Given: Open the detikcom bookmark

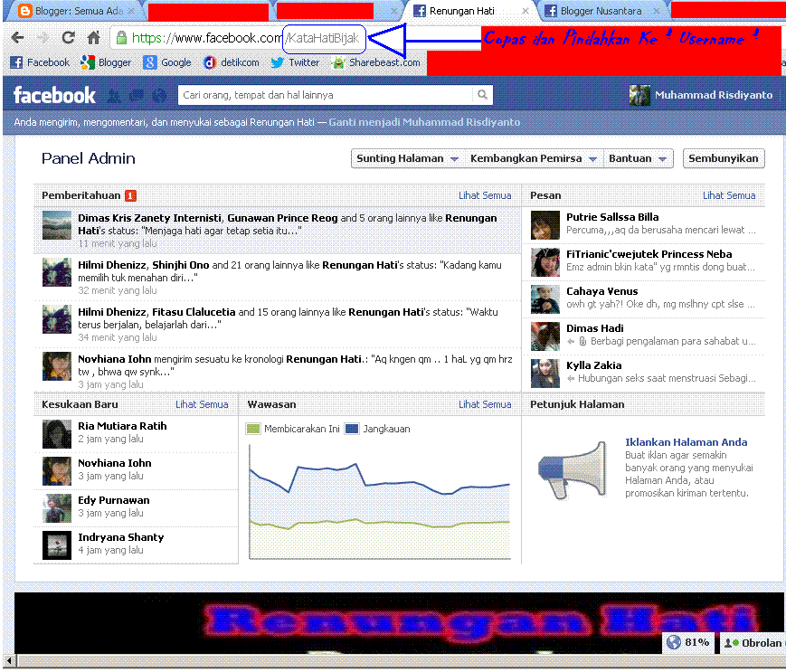Looking at the screenshot, I should coord(231,62).
